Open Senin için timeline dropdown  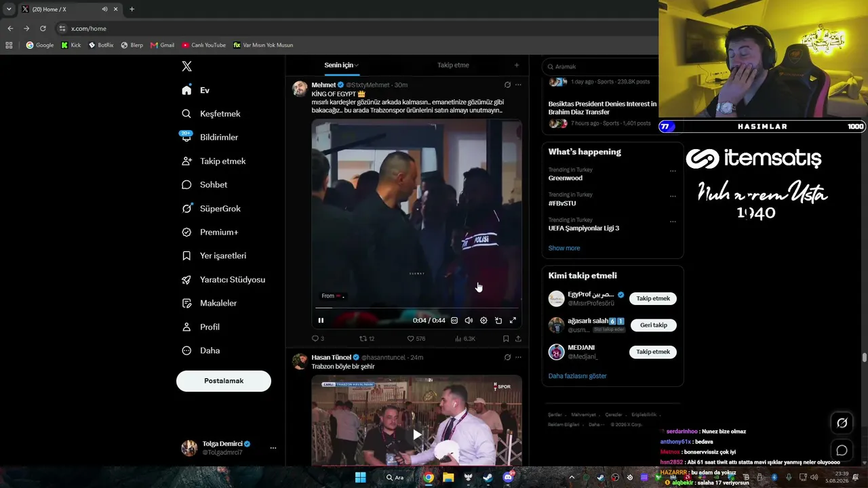point(341,65)
